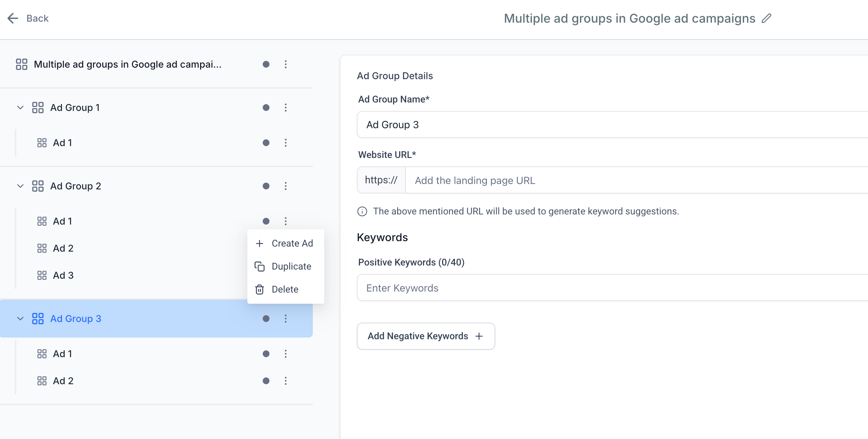
Task: Collapse the Ad Group 3 chevron
Action: click(x=20, y=319)
